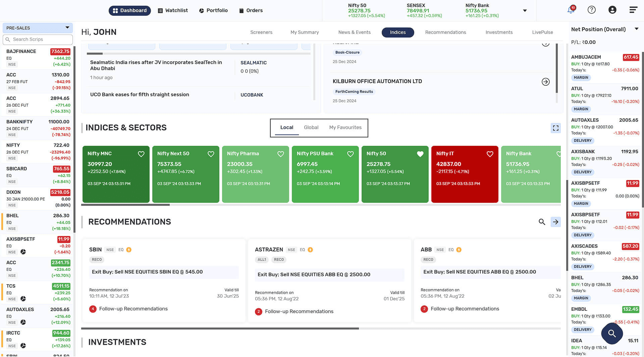
Task: Switch to LivePulse tab
Action: coord(542,32)
